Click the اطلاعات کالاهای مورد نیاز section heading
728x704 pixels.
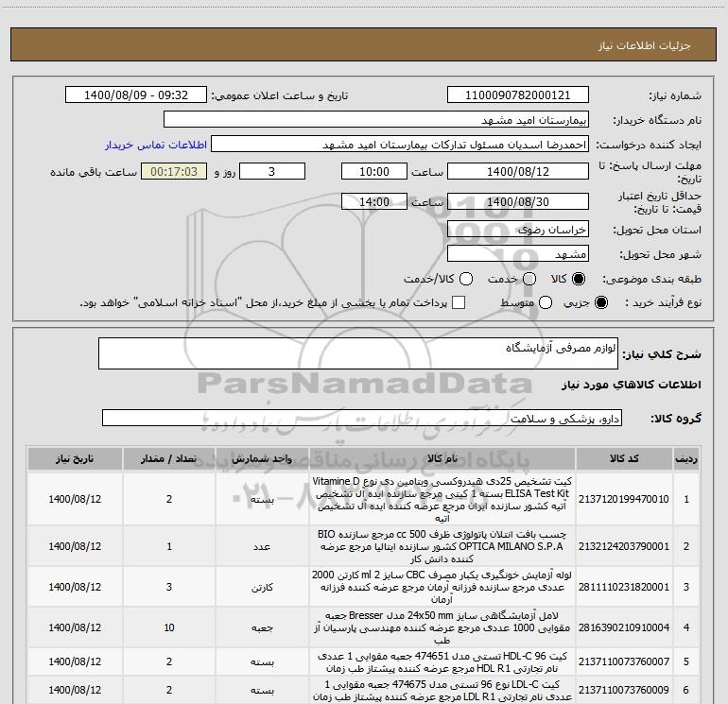632,385
